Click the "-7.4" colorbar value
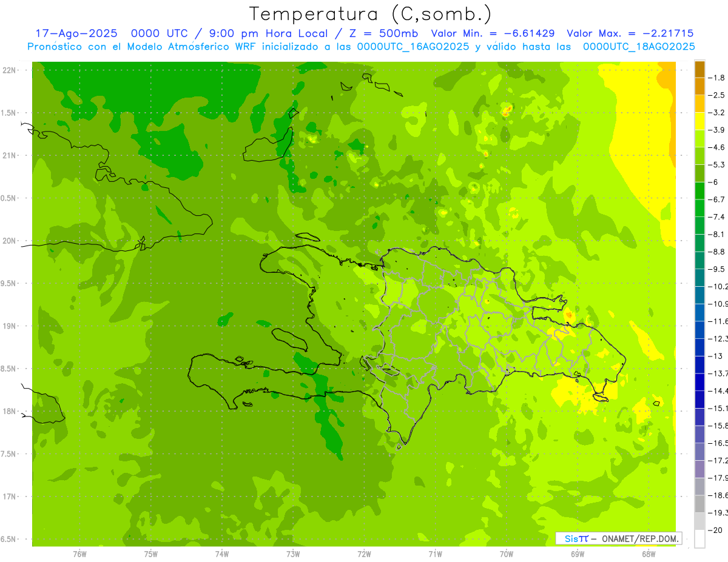 coord(717,217)
